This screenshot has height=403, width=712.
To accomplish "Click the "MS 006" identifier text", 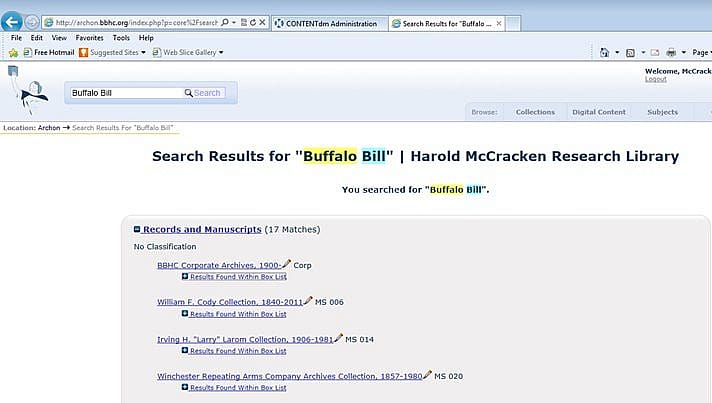I will [329, 302].
